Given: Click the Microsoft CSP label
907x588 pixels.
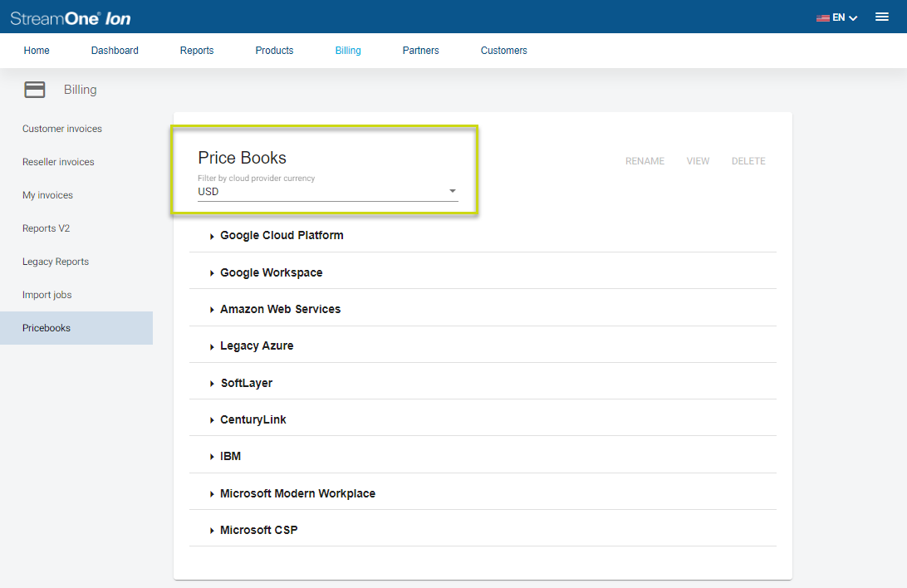Looking at the screenshot, I should pos(258,530).
